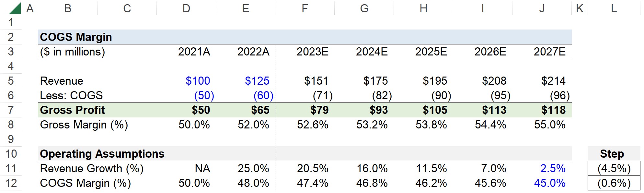Select row 12 header
Screen dimensions: 644x193
click(x=11, y=183)
